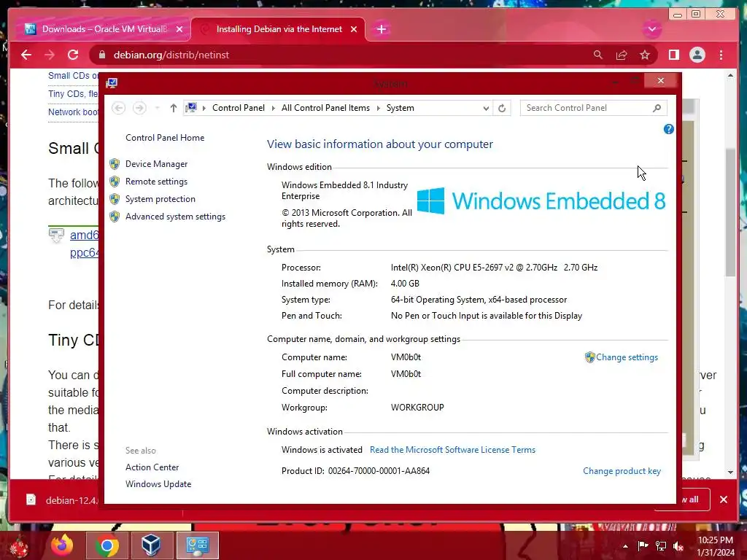The width and height of the screenshot is (747, 560).
Task: Click the Chrome tab search dropdown
Action: point(651,29)
